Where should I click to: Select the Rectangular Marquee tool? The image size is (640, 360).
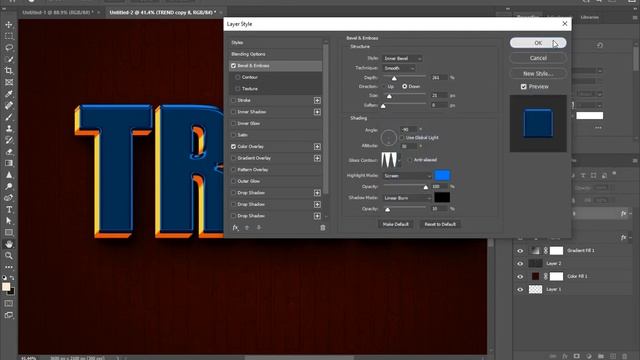(9, 36)
